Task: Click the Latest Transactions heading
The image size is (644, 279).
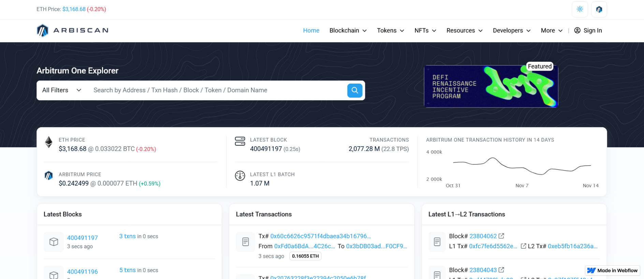Action: (264, 214)
